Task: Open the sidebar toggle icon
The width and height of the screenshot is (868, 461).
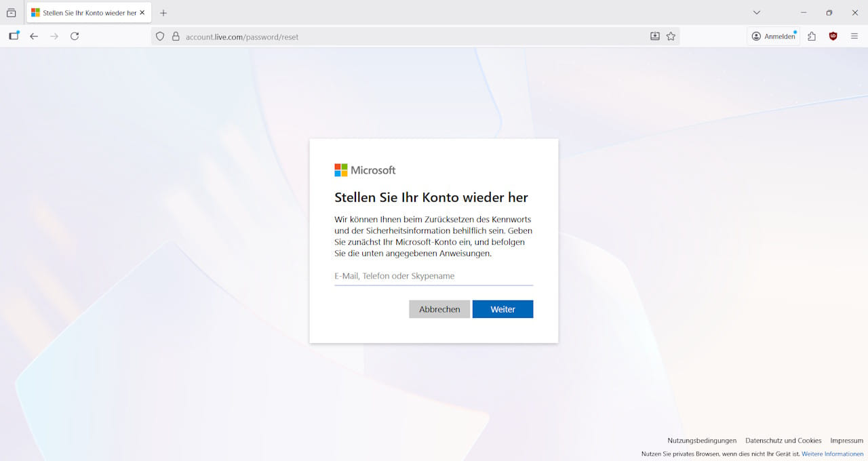Action: tap(14, 36)
